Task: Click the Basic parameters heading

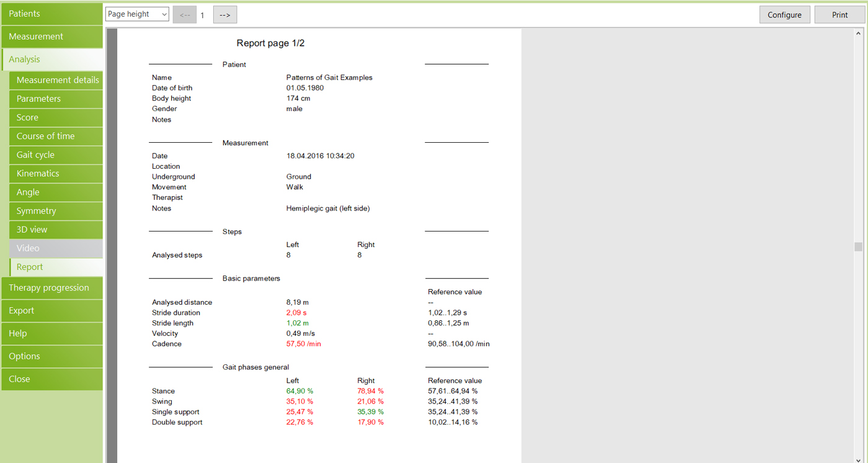Action: click(252, 279)
